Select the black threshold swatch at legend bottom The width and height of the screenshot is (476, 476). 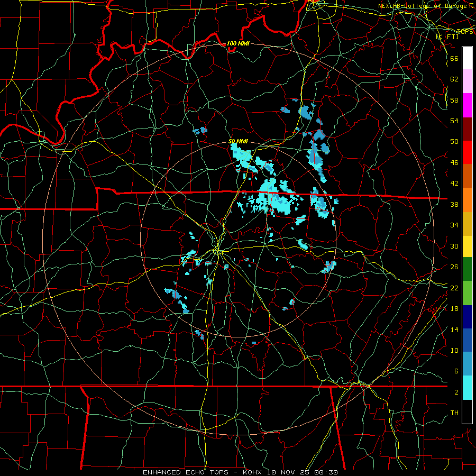coord(467,411)
